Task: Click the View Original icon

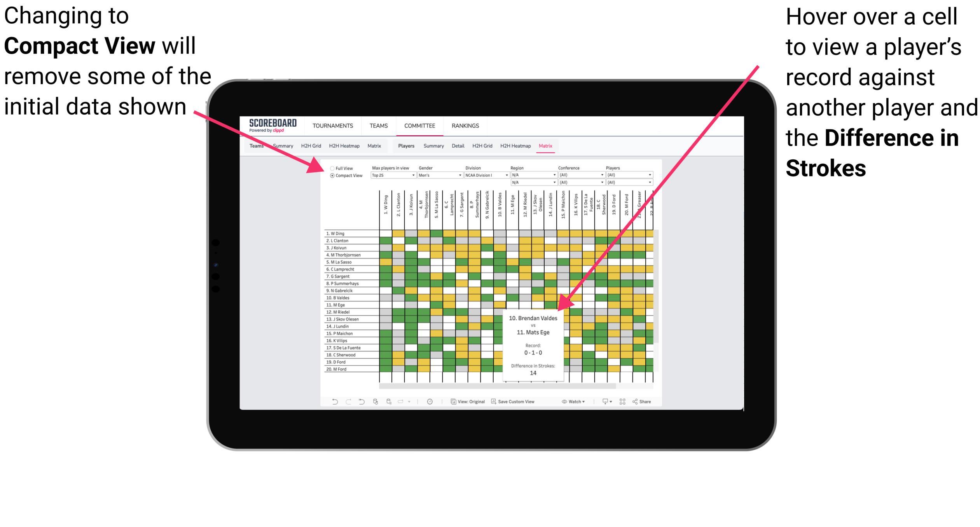Action: click(466, 403)
